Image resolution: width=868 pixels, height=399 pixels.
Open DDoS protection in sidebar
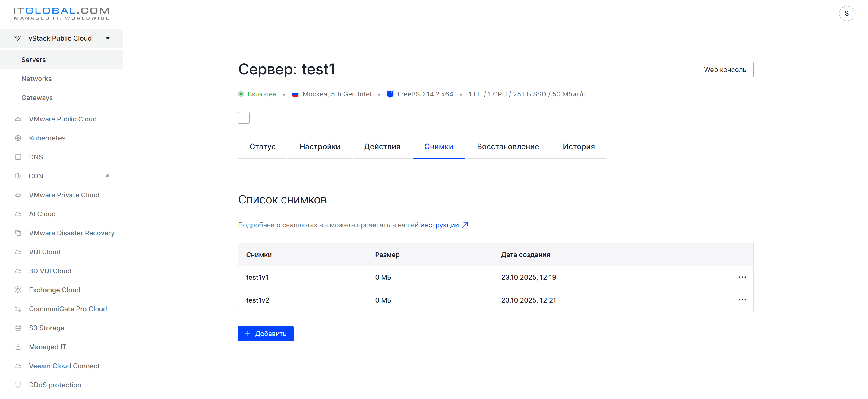pos(55,385)
